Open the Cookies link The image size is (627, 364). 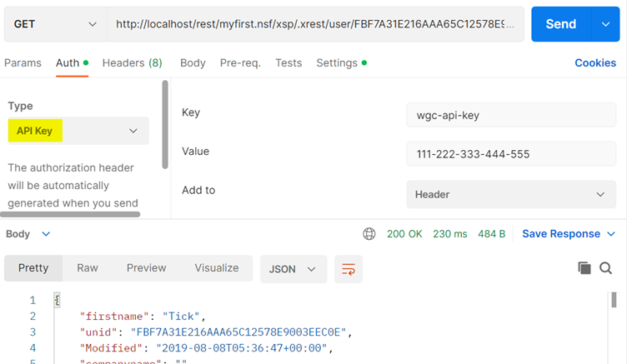click(x=595, y=63)
